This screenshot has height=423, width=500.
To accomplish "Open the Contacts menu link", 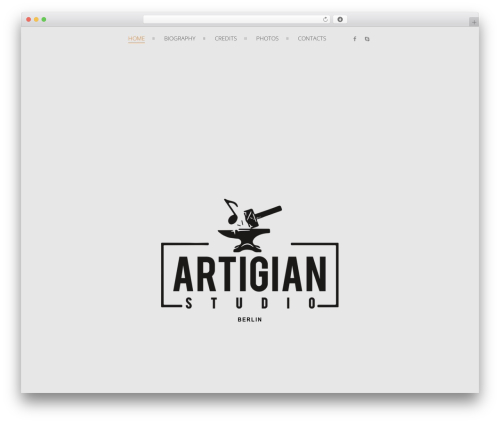I will [x=312, y=39].
